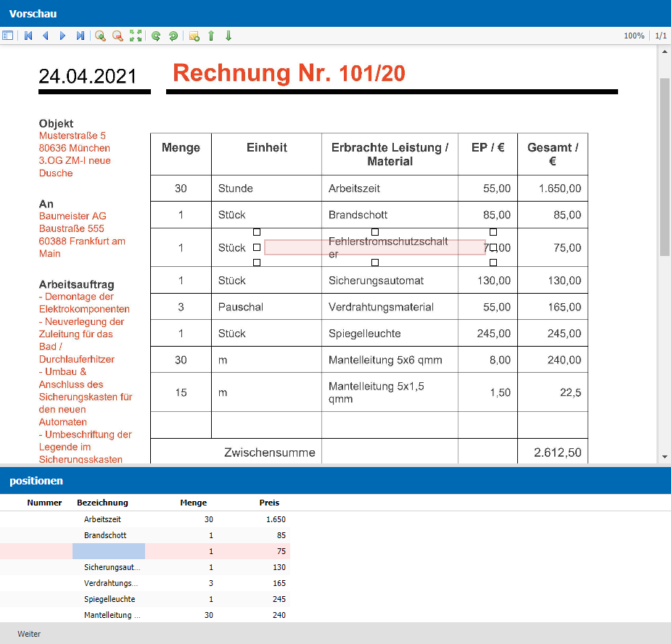
Task: Jump to last page of preview
Action: (80, 36)
